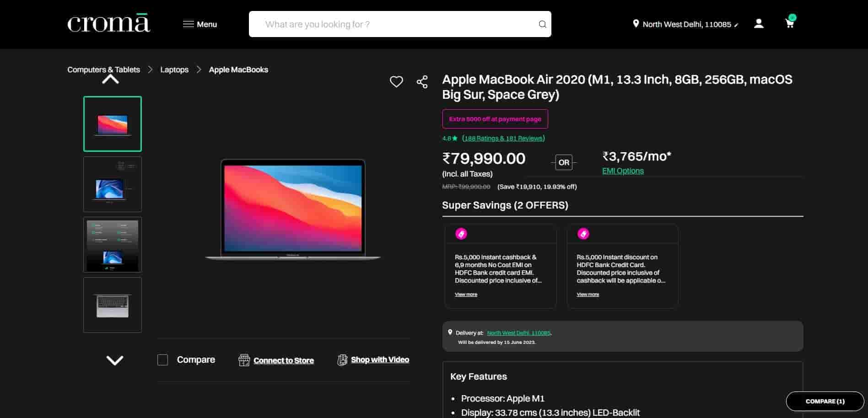
Task: Open the shopping cart
Action: coord(790,23)
